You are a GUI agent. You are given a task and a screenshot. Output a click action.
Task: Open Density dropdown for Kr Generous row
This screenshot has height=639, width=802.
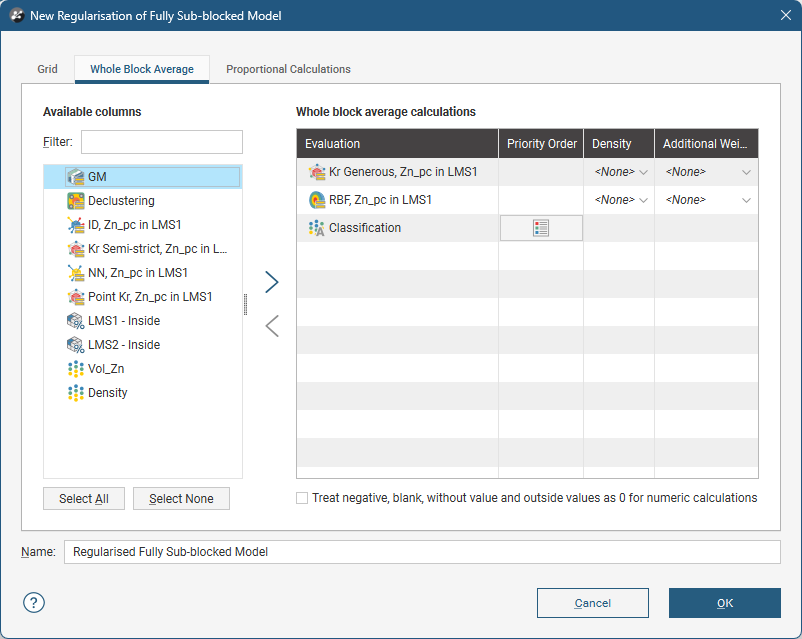(x=621, y=172)
